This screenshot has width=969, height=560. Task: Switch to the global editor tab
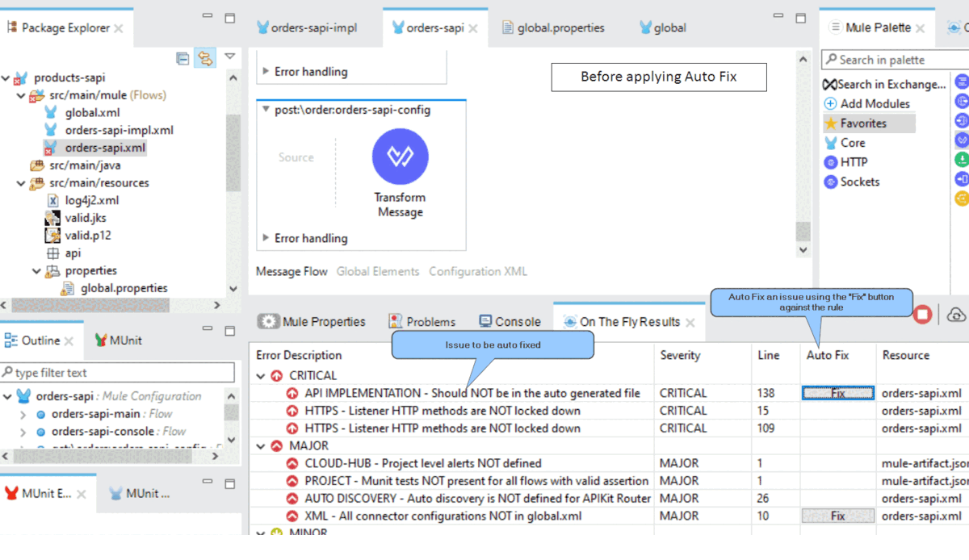coord(662,27)
